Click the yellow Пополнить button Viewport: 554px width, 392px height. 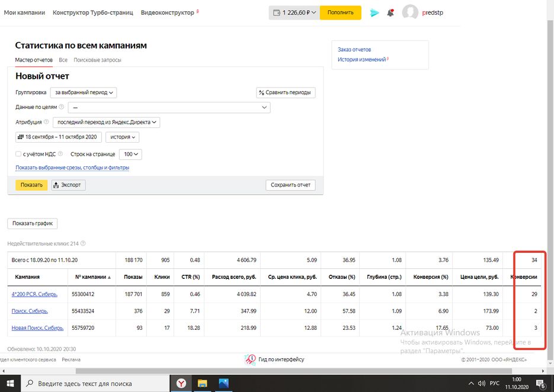coord(340,12)
